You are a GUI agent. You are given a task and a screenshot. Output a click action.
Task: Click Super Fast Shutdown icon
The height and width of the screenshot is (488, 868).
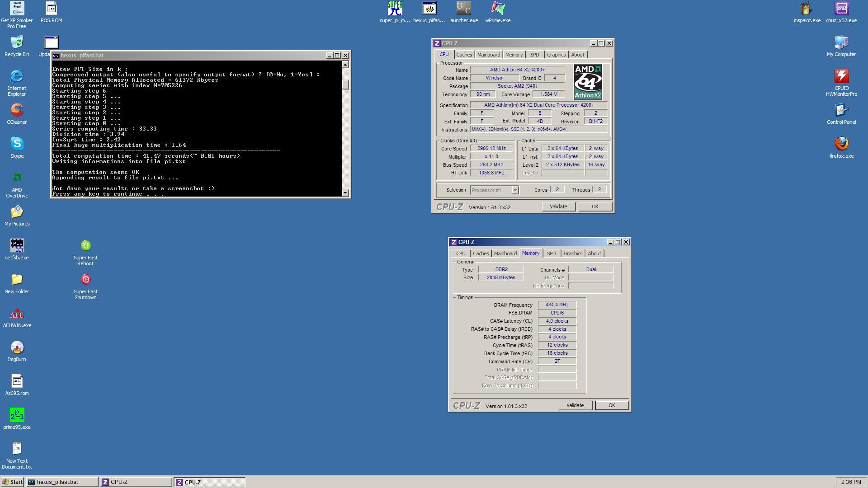[x=85, y=286]
